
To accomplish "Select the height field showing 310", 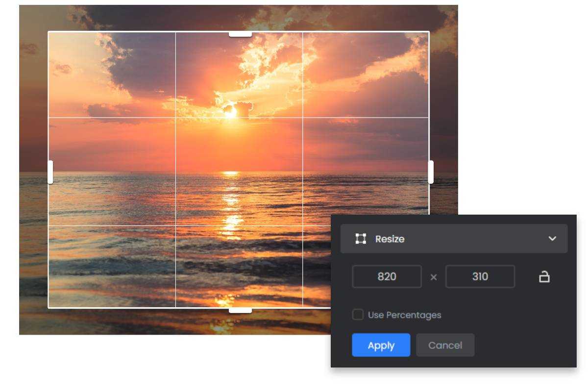I will point(480,276).
